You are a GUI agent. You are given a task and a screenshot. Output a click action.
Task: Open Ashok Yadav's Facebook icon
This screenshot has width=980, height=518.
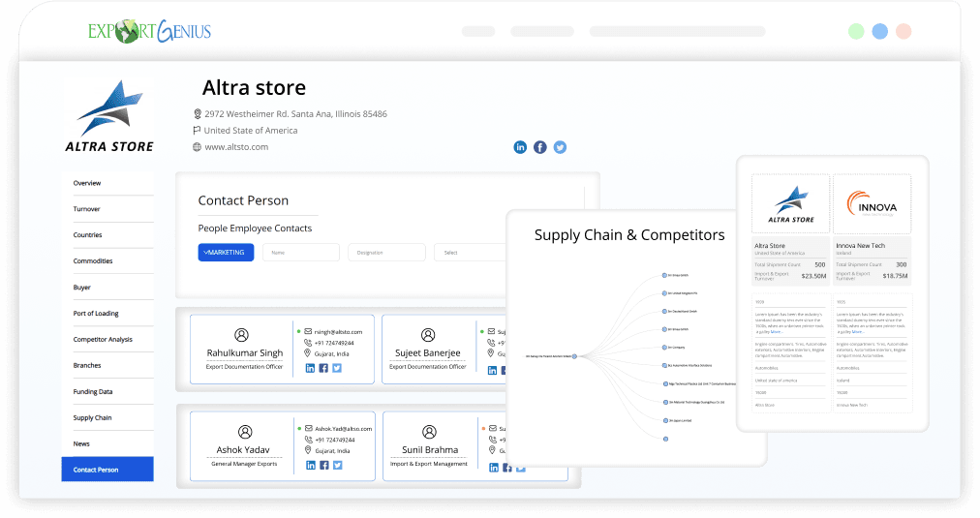point(324,465)
